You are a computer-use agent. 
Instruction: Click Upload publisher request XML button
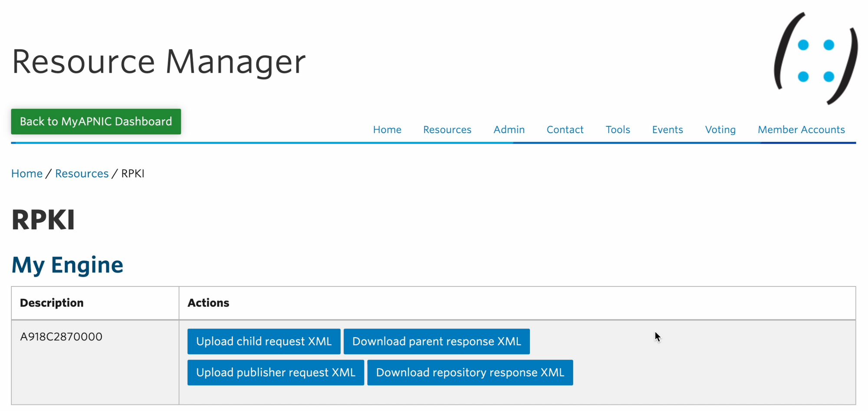coord(276,372)
